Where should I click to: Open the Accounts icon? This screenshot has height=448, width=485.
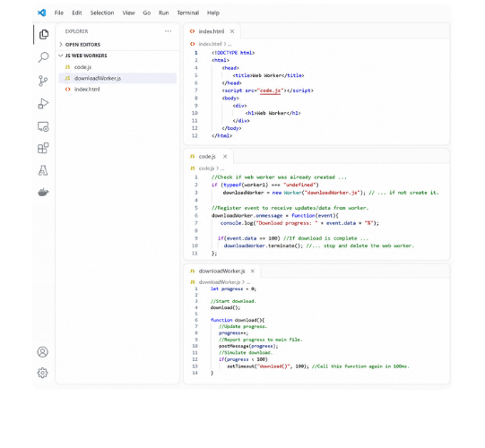43,352
